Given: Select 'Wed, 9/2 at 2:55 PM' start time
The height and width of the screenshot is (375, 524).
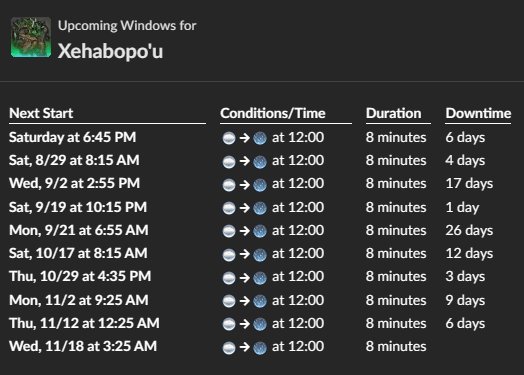Looking at the screenshot, I should [x=74, y=183].
